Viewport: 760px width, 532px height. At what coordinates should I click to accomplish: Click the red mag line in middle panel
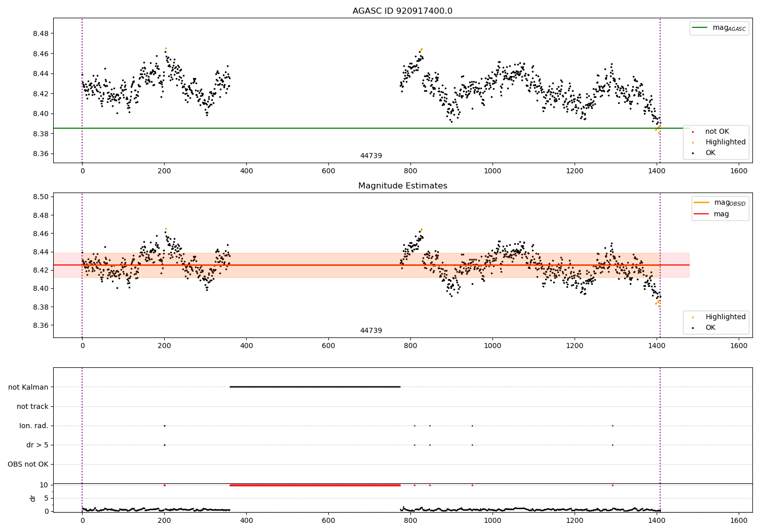[371, 265]
